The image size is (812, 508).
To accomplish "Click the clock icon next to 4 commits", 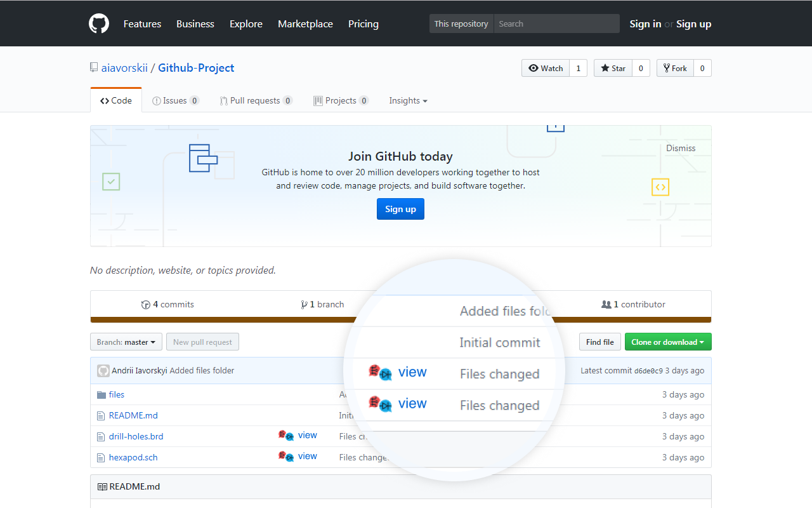I will (x=146, y=304).
